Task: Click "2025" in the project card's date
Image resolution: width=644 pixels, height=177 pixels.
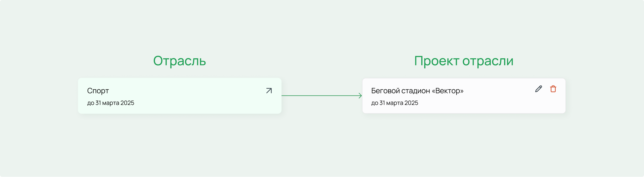Action: point(411,103)
